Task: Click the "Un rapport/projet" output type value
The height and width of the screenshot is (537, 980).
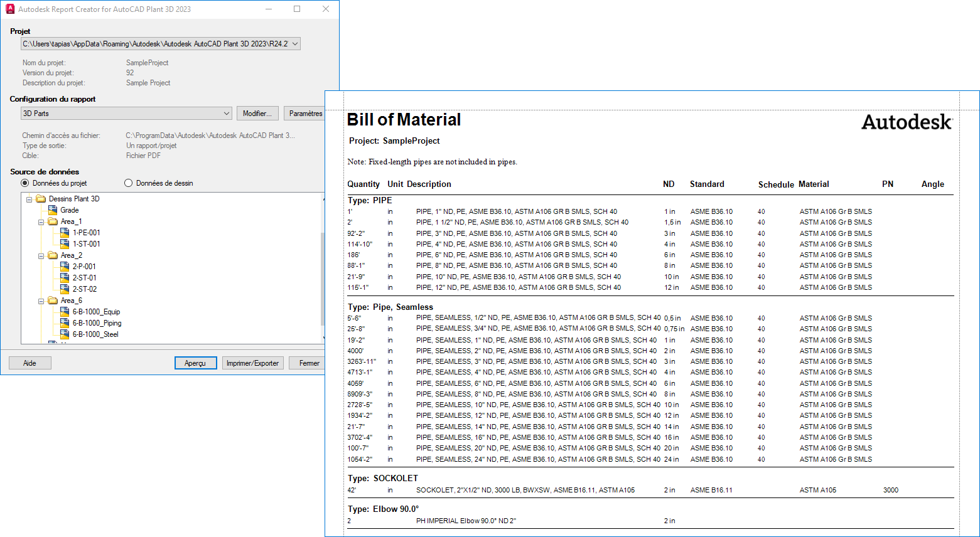Action: [151, 146]
